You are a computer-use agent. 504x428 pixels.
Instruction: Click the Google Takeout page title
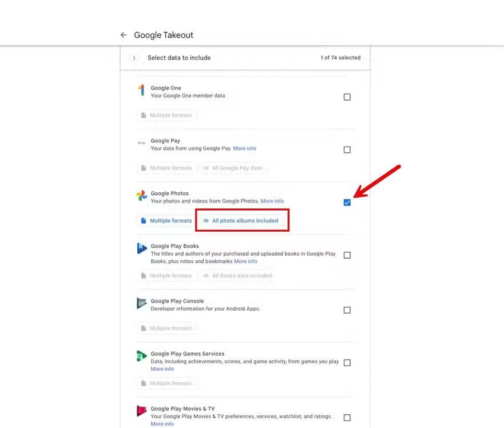click(x=164, y=35)
